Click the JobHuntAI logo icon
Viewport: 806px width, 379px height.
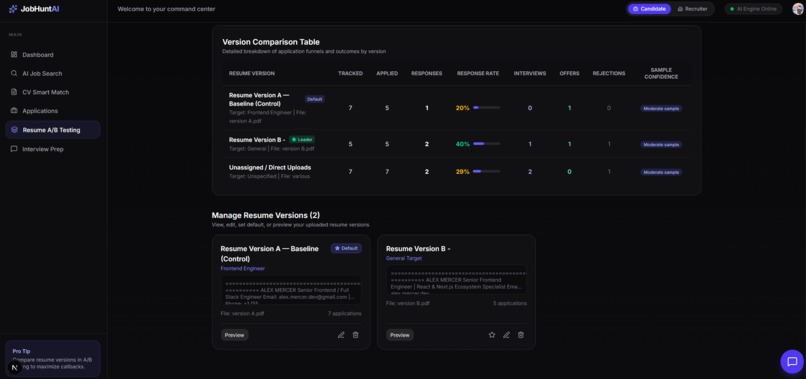click(x=13, y=9)
